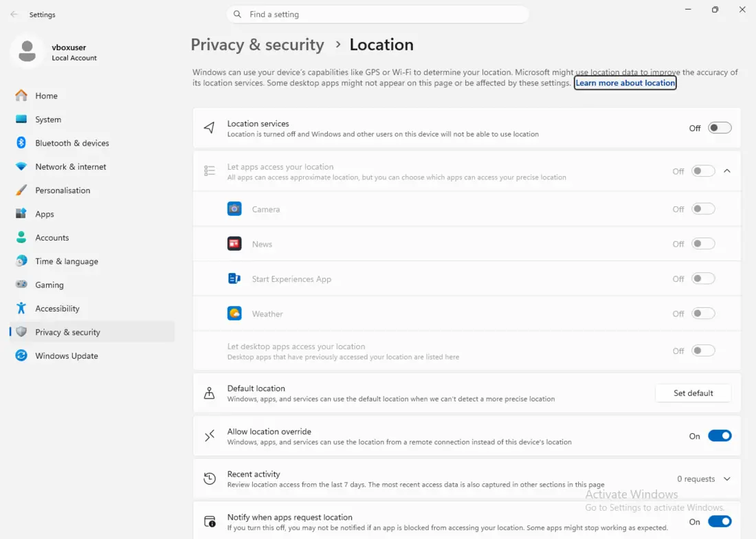Click the Apps icon in sidebar
The image size is (756, 539).
21,214
